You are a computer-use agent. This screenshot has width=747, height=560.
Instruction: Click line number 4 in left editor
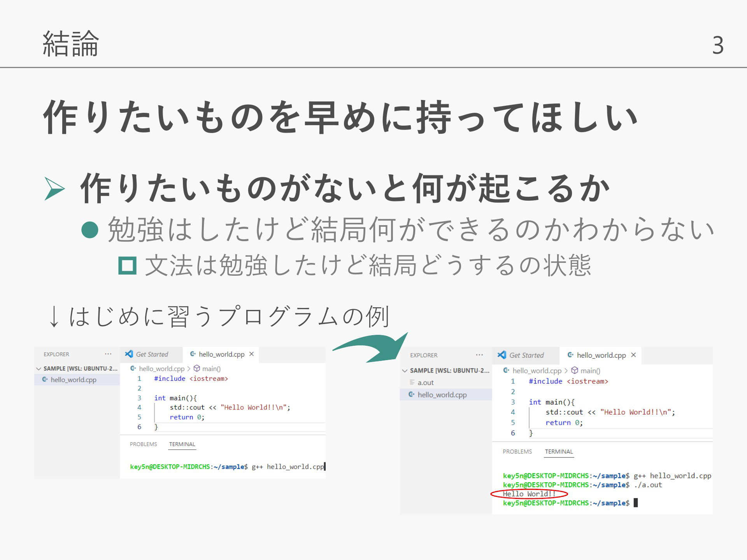pyautogui.click(x=139, y=407)
